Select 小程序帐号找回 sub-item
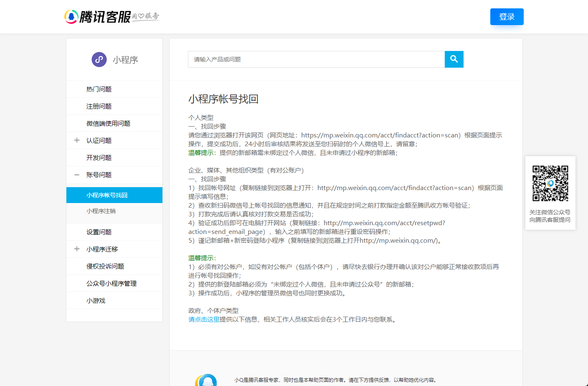This screenshot has width=588, height=386. (x=114, y=195)
